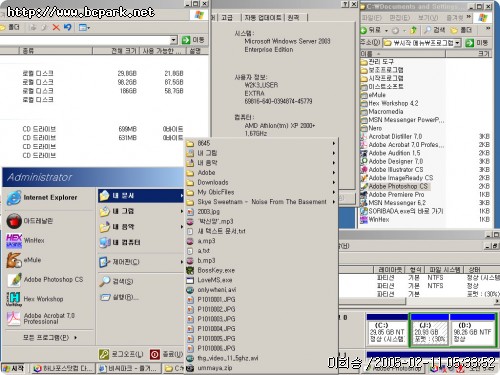
Task: Expand Skye Sweetnam Noise From The Basement folder
Action: click(260, 202)
